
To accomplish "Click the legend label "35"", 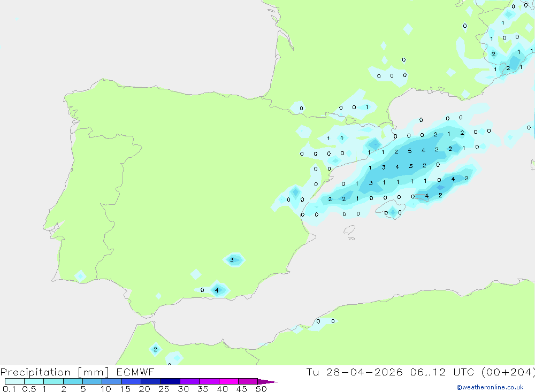I will click(203, 389).
